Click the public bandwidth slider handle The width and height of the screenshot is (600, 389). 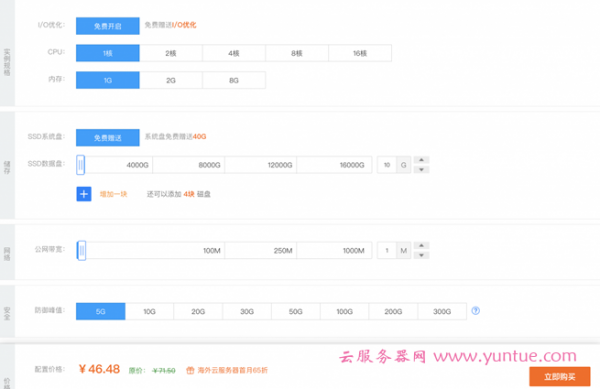click(x=82, y=251)
